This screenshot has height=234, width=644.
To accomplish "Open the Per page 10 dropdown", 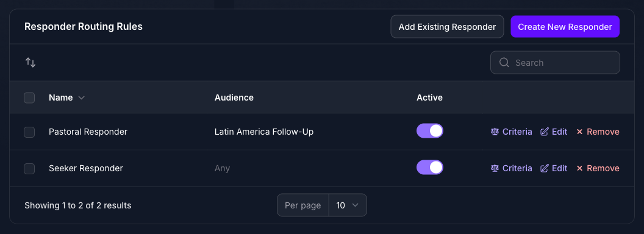I will pyautogui.click(x=348, y=205).
